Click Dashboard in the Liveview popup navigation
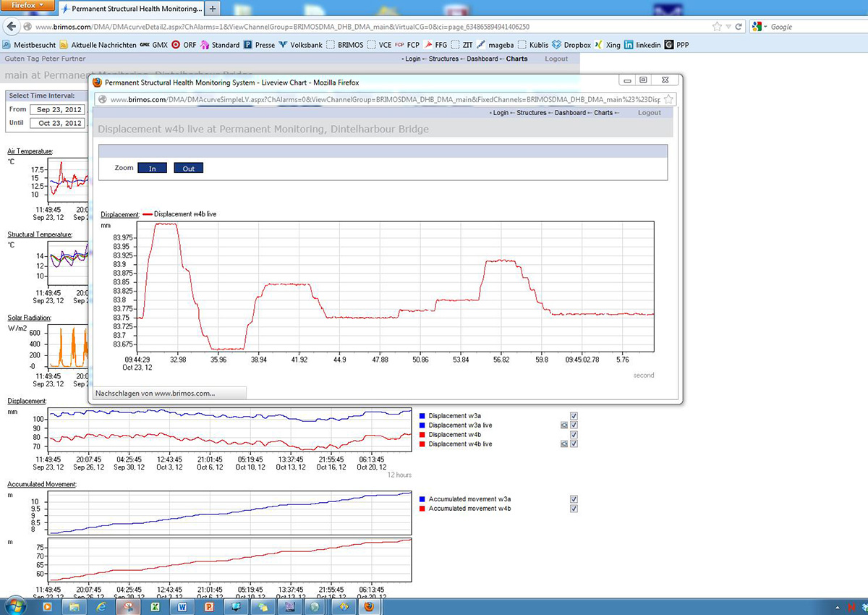The width and height of the screenshot is (868, 615). [x=570, y=113]
